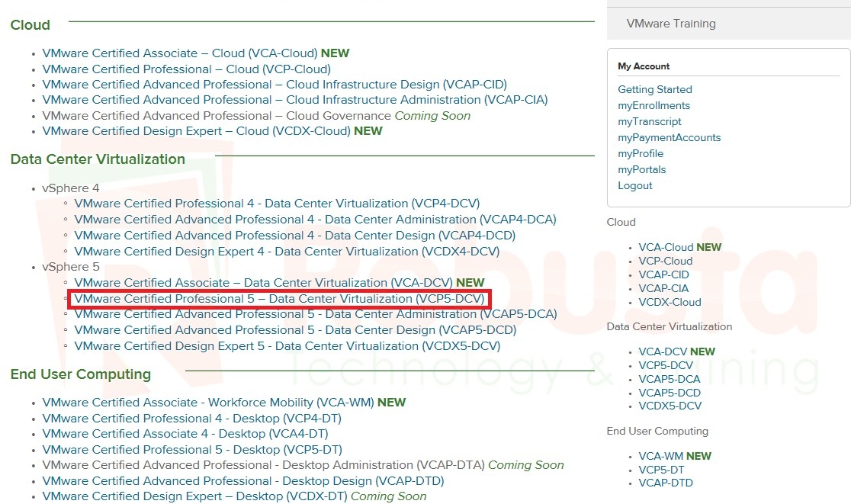Click the green End User Computing section heading

(x=81, y=374)
